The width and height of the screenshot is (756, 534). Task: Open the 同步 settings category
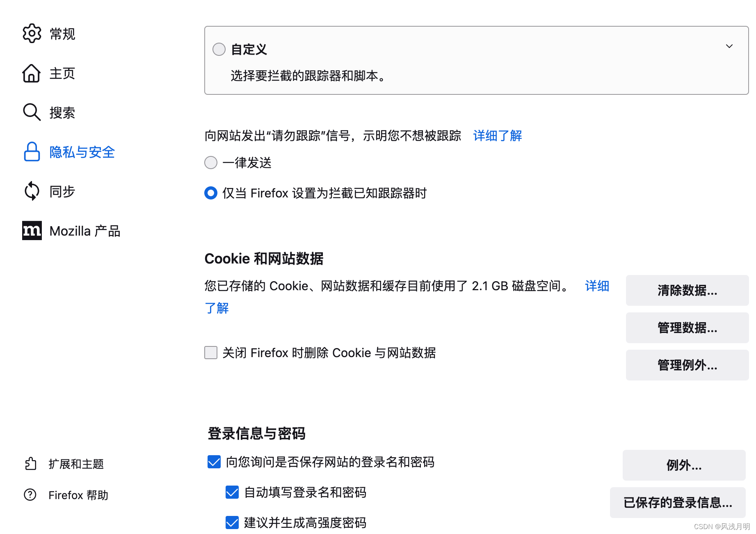pos(62,191)
